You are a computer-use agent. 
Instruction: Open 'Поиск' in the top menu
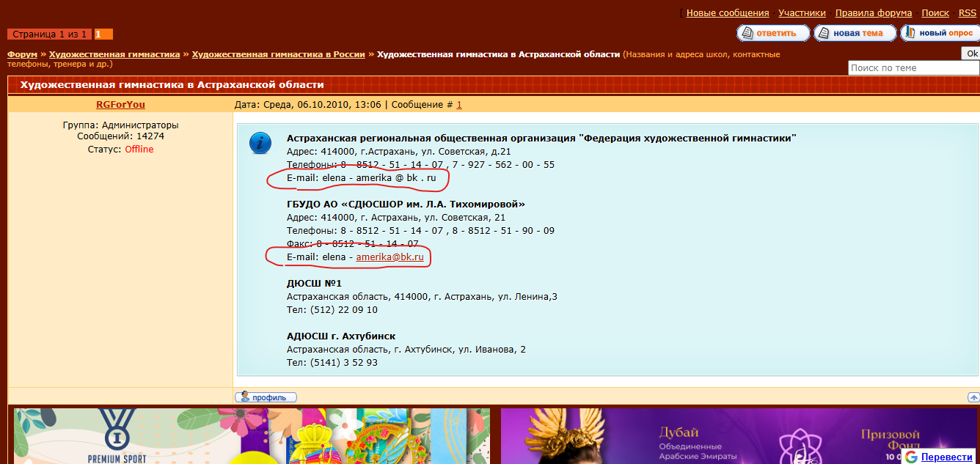click(x=935, y=13)
